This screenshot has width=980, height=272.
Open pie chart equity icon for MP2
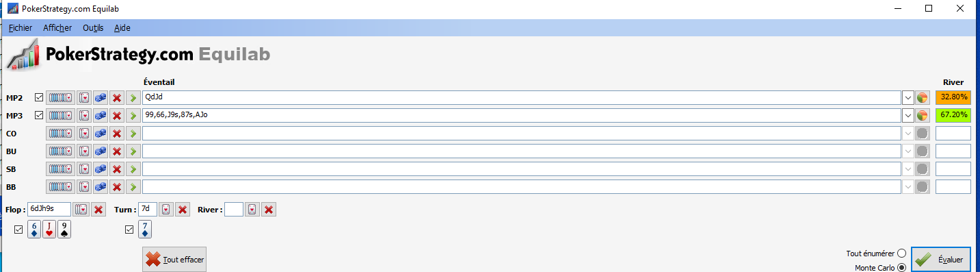(x=923, y=97)
